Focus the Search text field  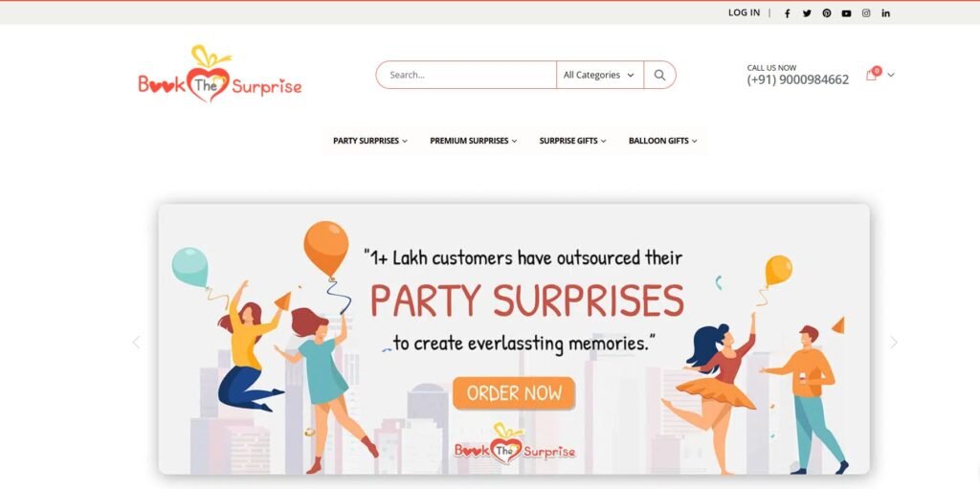pyautogui.click(x=466, y=75)
